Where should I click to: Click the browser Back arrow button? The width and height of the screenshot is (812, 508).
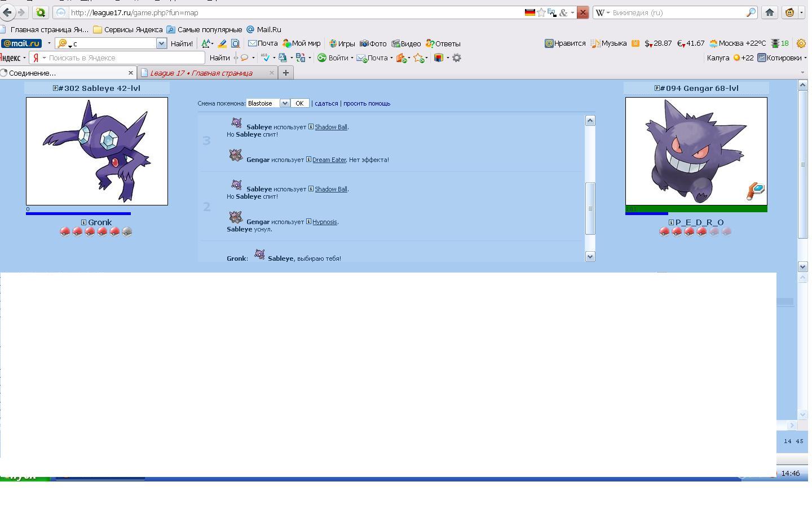7,12
